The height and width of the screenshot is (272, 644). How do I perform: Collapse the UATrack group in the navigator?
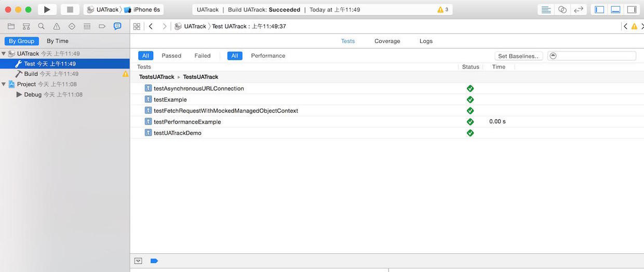(x=4, y=53)
